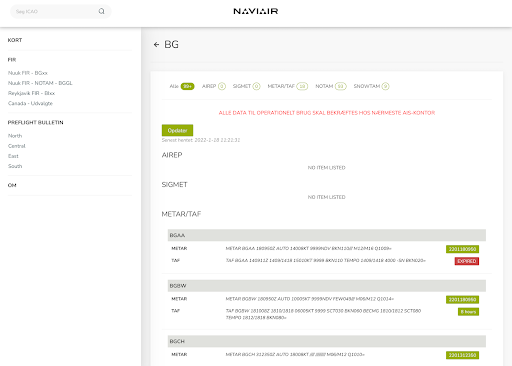Select the NOTAM tab
Screen dimensions: 512x366
tap(331, 86)
